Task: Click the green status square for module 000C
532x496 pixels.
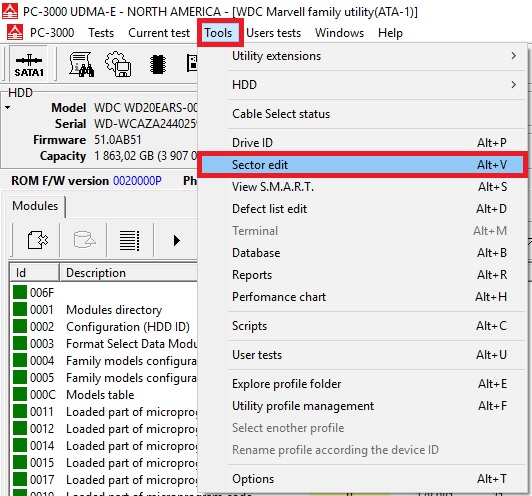Action: (x=20, y=394)
